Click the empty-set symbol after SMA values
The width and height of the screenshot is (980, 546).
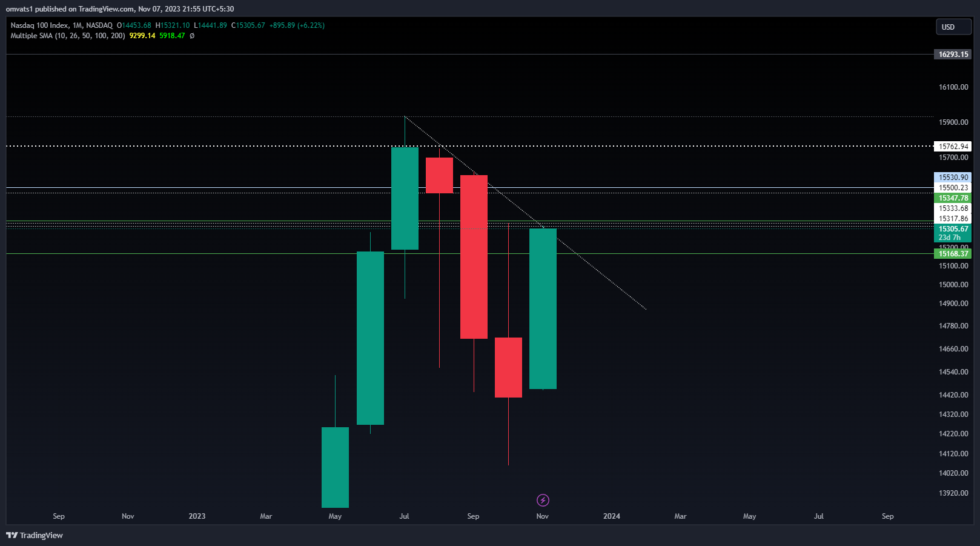192,36
